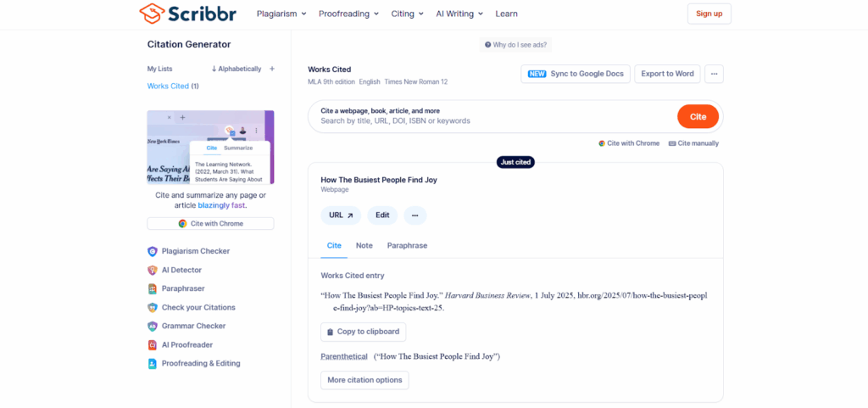This screenshot has height=408, width=868.
Task: Click the Scribbr logo
Action: (x=187, y=14)
